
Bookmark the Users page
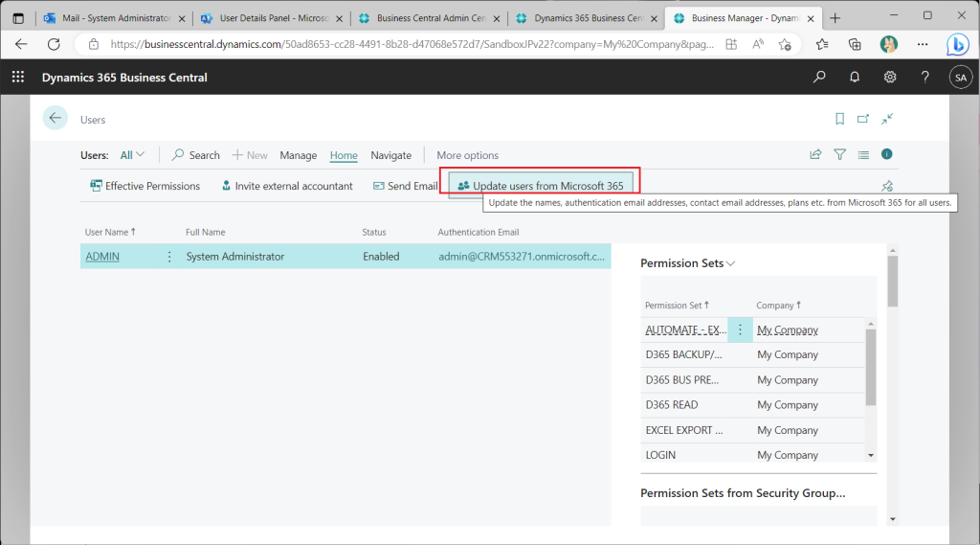click(840, 119)
